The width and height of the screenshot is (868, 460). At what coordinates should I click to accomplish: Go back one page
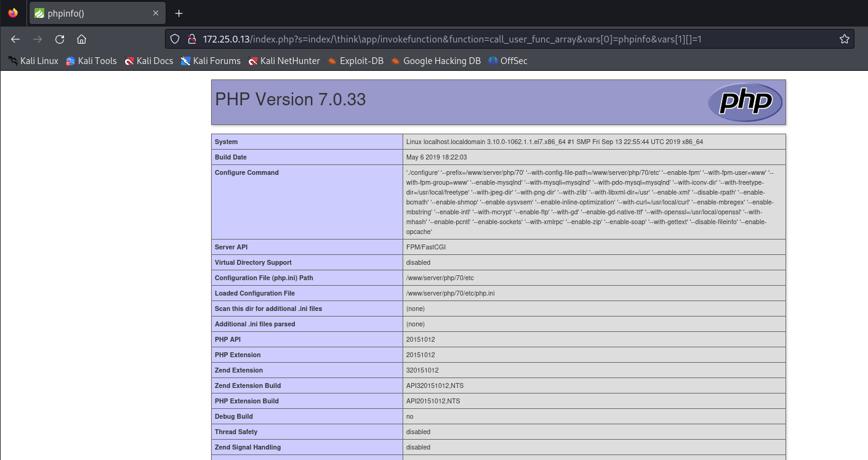(15, 39)
